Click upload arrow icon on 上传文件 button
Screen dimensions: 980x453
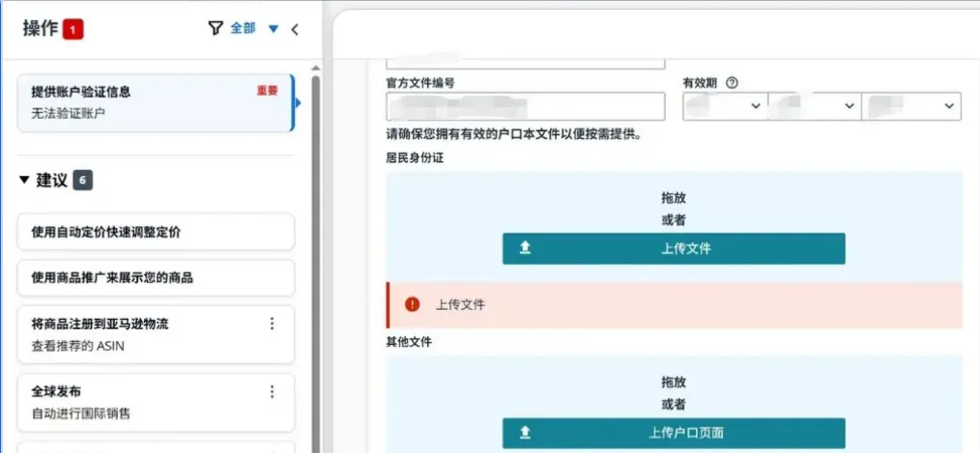pos(525,248)
